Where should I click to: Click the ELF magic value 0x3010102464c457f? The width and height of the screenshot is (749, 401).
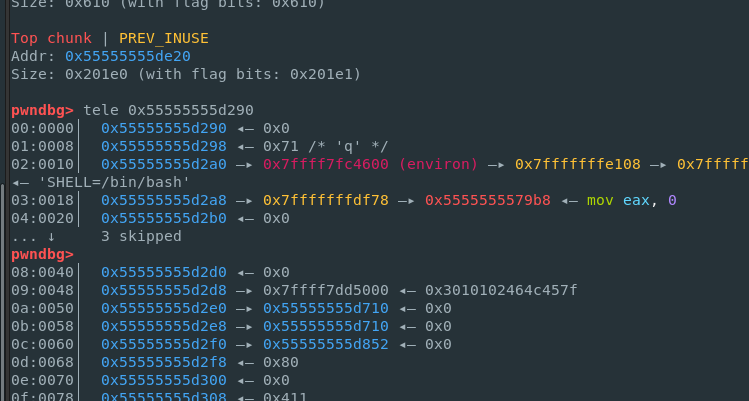[x=501, y=290]
